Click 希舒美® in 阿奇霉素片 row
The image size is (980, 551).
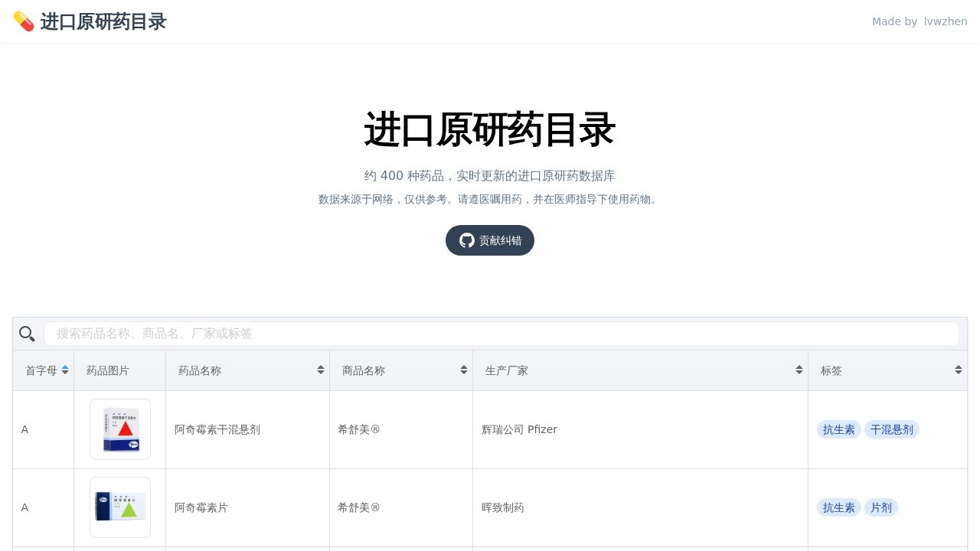click(359, 507)
